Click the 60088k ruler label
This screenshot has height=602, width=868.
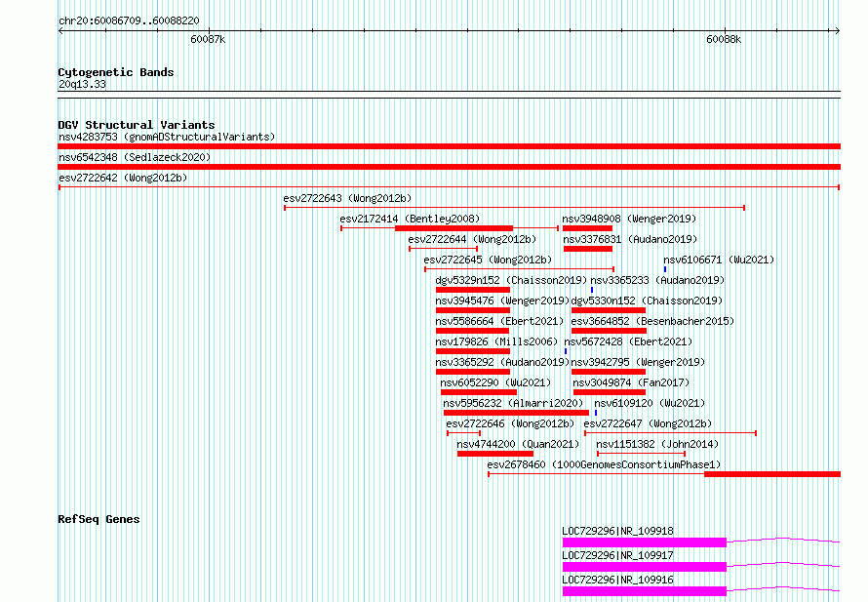[724, 39]
